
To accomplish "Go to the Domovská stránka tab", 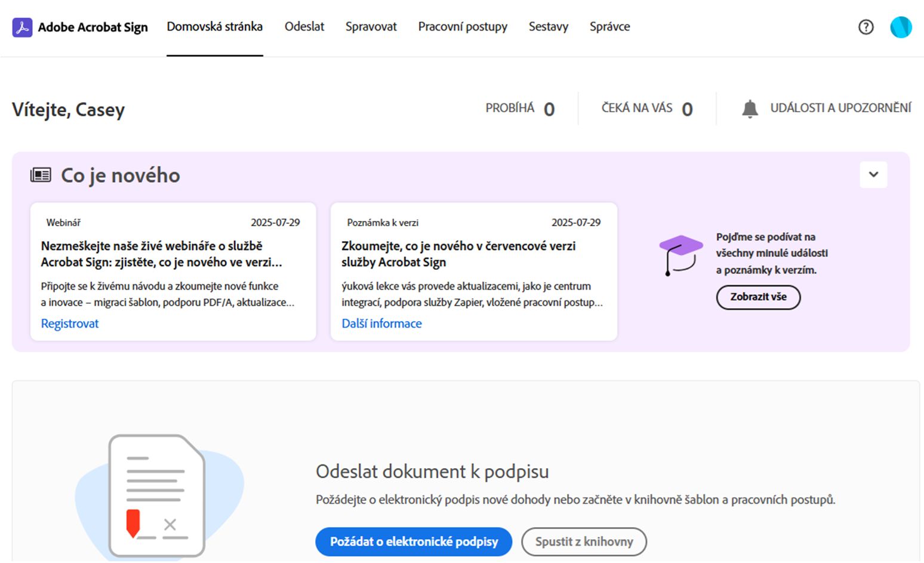I will tap(215, 27).
